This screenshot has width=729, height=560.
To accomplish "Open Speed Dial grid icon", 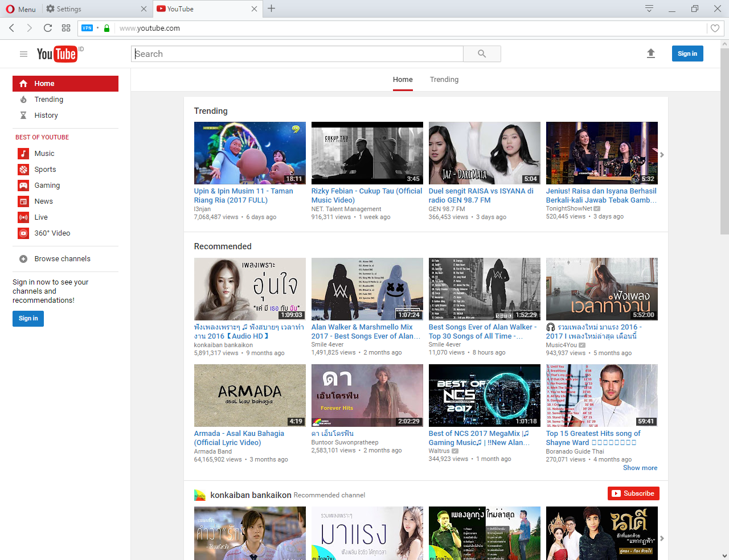I will tap(66, 28).
